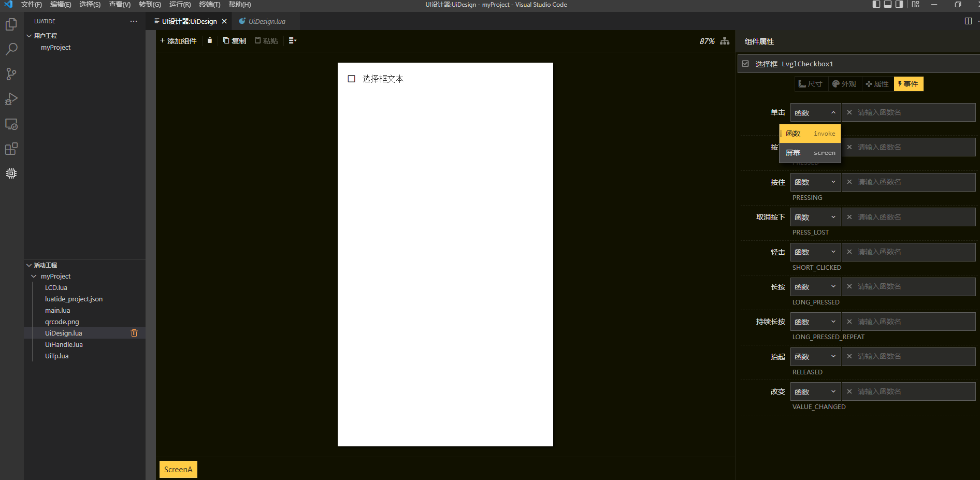This screenshot has width=980, height=480.
Task: Select the ScreenA screen button
Action: (178, 469)
